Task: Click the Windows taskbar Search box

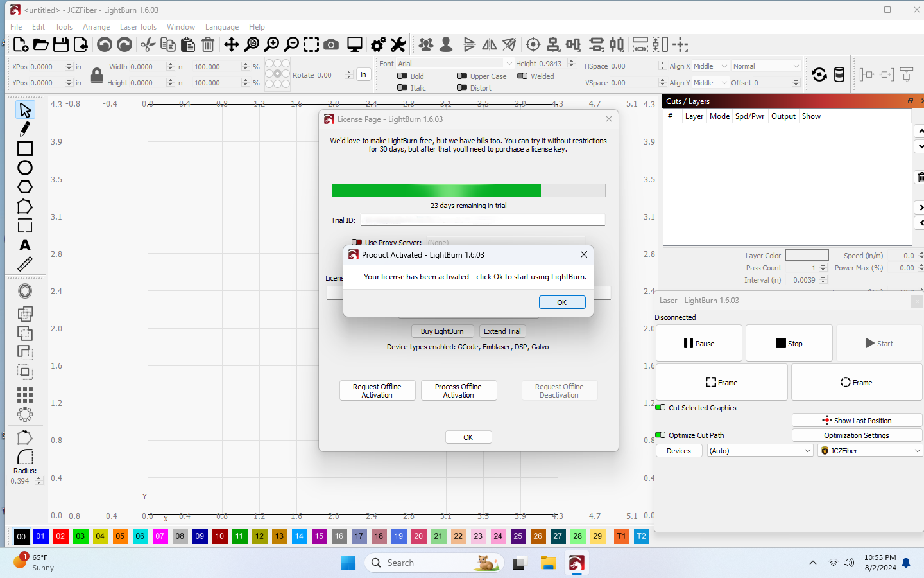Action: tap(433, 563)
